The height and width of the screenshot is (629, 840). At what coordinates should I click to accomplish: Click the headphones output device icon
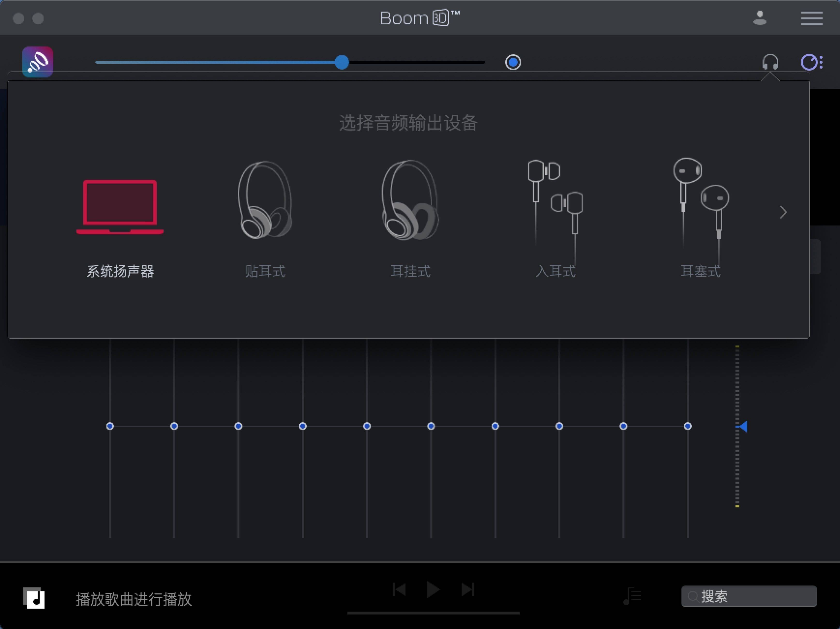pos(770,62)
